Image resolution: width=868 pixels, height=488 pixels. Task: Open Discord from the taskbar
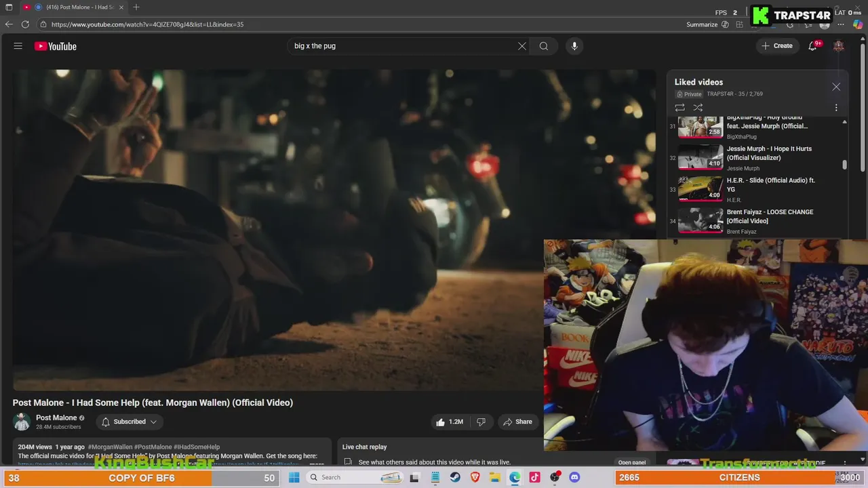point(575,477)
